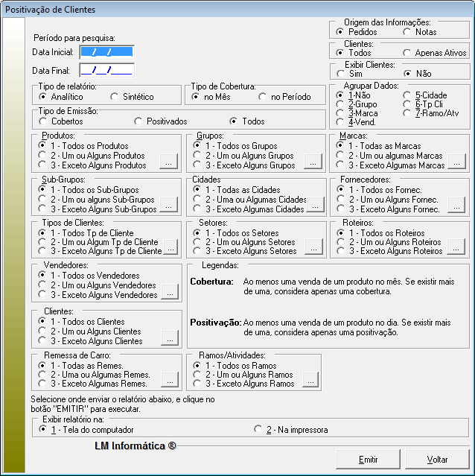Open the Marcas selection browse button

click(x=456, y=162)
